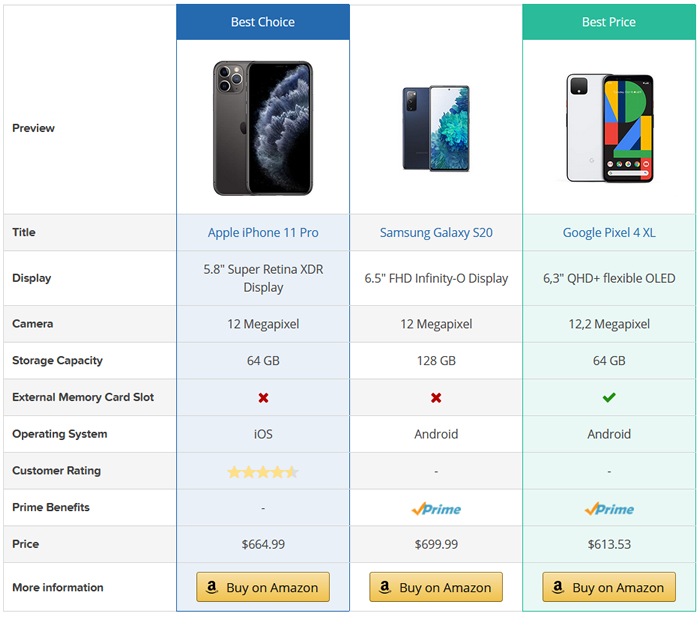Screen dimensions: 700x617
Task: Click the iPhone 11 Pro star rating
Action: click(x=263, y=471)
